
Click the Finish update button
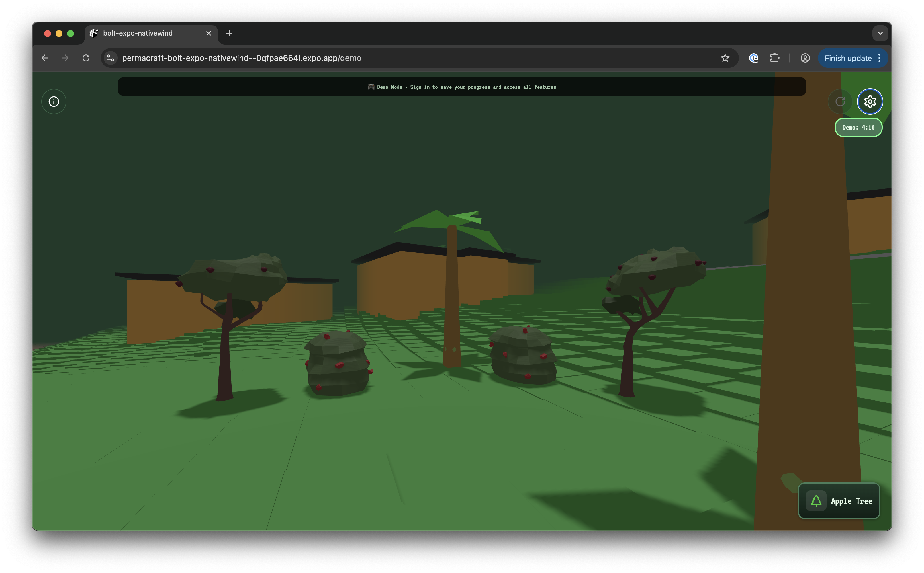click(847, 58)
